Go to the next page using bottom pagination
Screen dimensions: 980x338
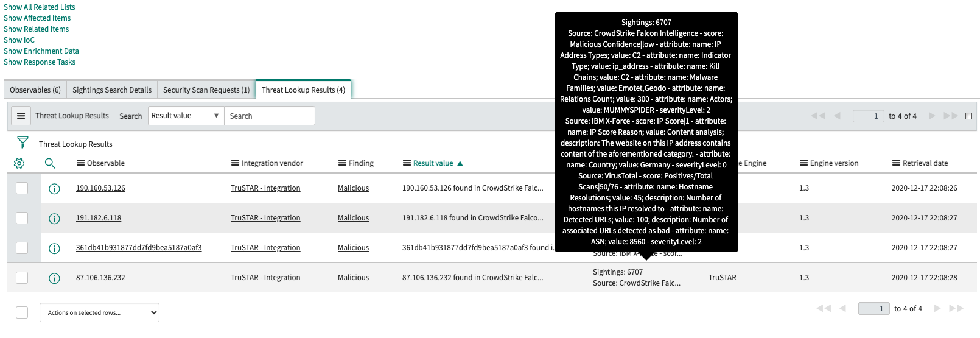tap(937, 308)
